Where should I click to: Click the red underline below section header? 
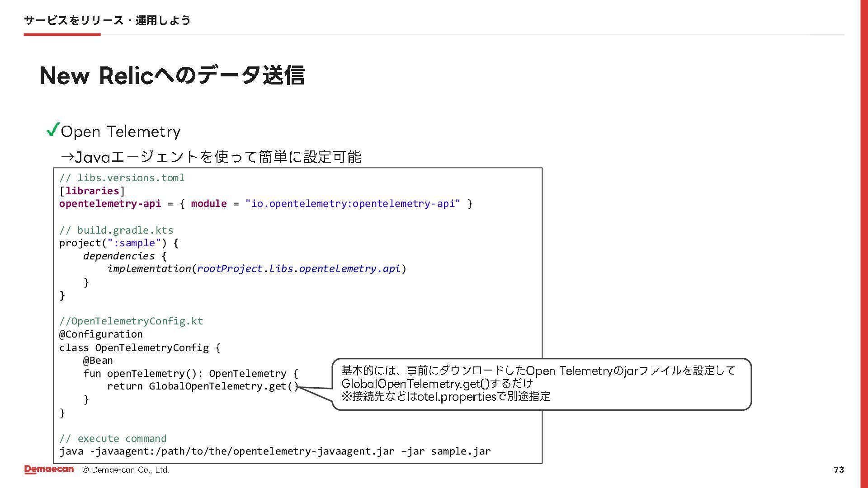(62, 35)
